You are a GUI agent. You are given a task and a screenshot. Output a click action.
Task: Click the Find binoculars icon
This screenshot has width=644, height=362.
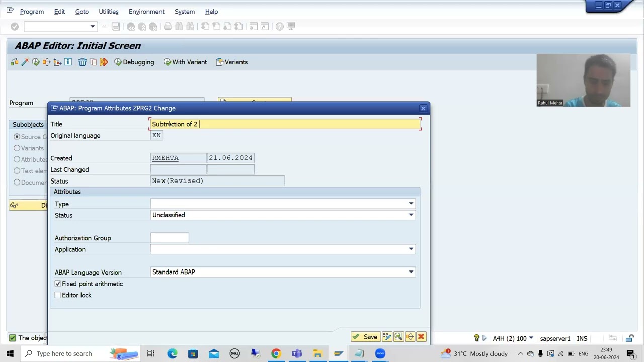(179, 26)
